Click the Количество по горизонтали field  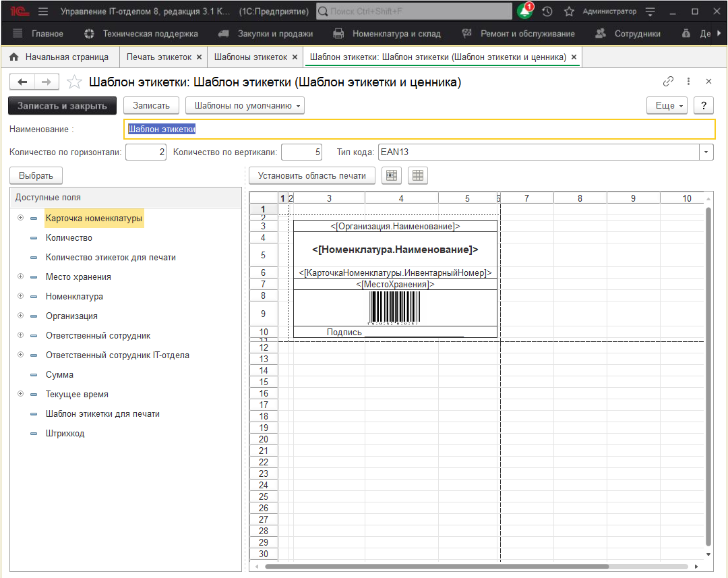(146, 152)
